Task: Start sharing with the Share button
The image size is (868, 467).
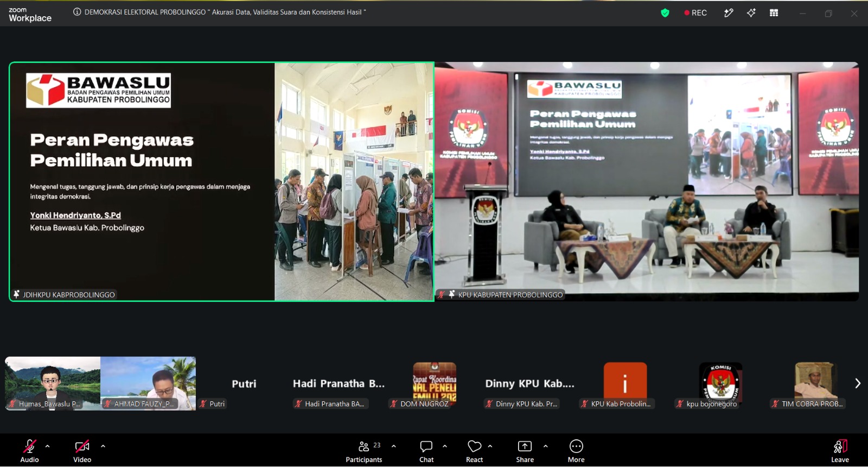Action: [525, 451]
